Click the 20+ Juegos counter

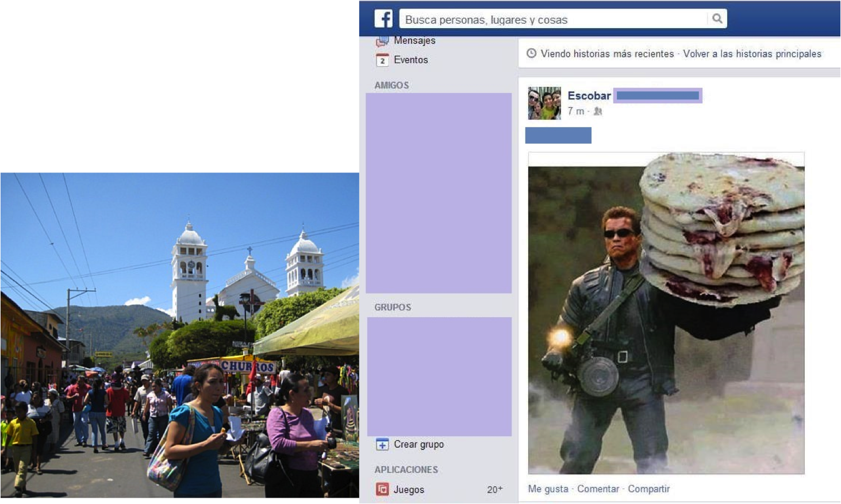coord(494,490)
